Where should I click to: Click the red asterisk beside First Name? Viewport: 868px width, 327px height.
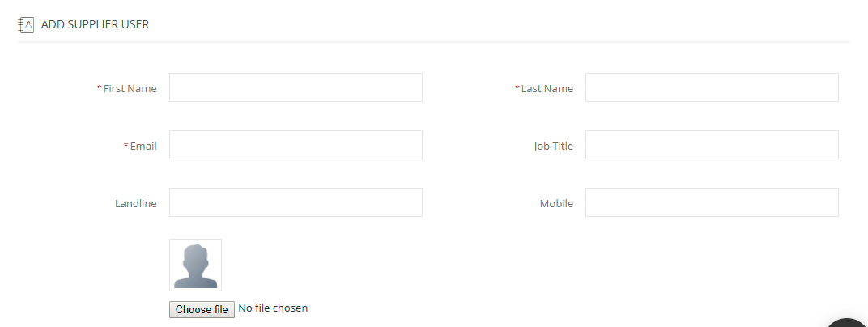100,87
